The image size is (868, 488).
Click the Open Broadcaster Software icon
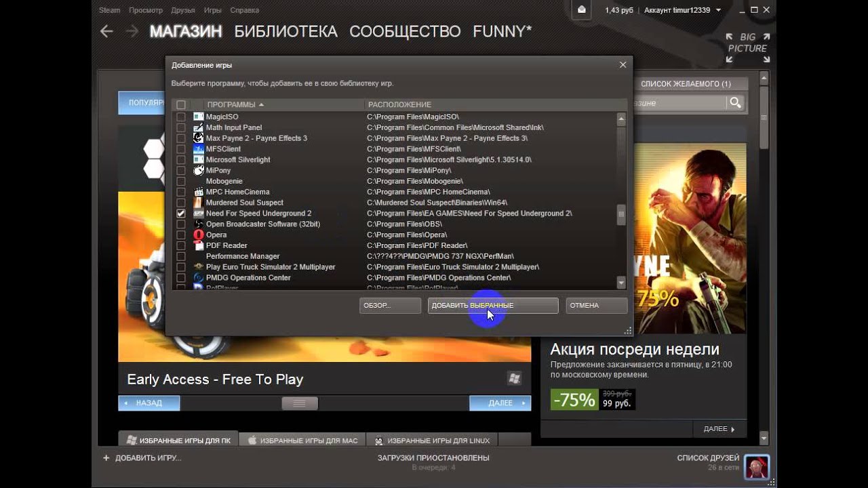click(x=198, y=224)
